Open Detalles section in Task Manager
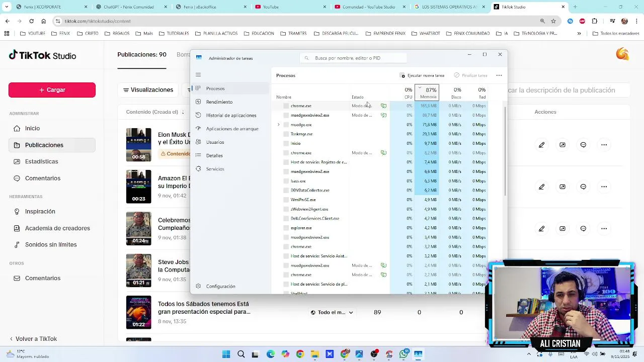The width and height of the screenshot is (644, 362). (231, 155)
